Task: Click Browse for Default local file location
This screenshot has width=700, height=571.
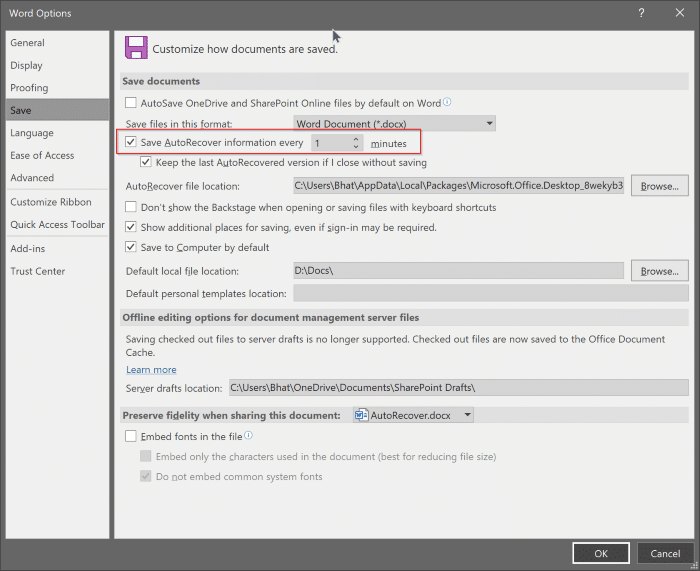Action: coord(659,271)
